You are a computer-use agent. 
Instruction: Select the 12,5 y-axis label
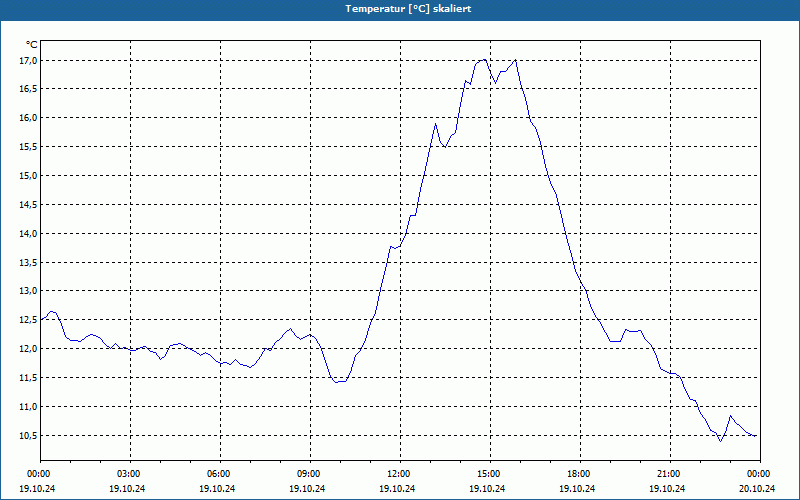pyautogui.click(x=29, y=320)
